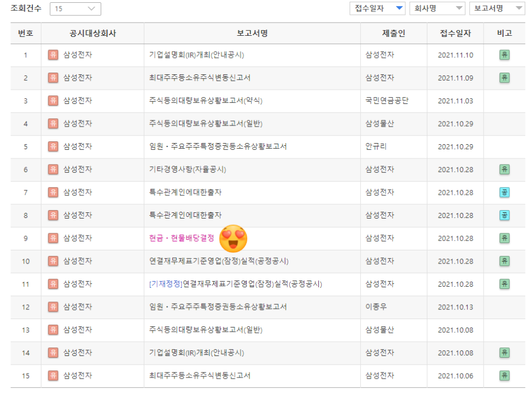Click the 공시대상회사 column header
Screen dimensions: 532x394
tap(93, 33)
